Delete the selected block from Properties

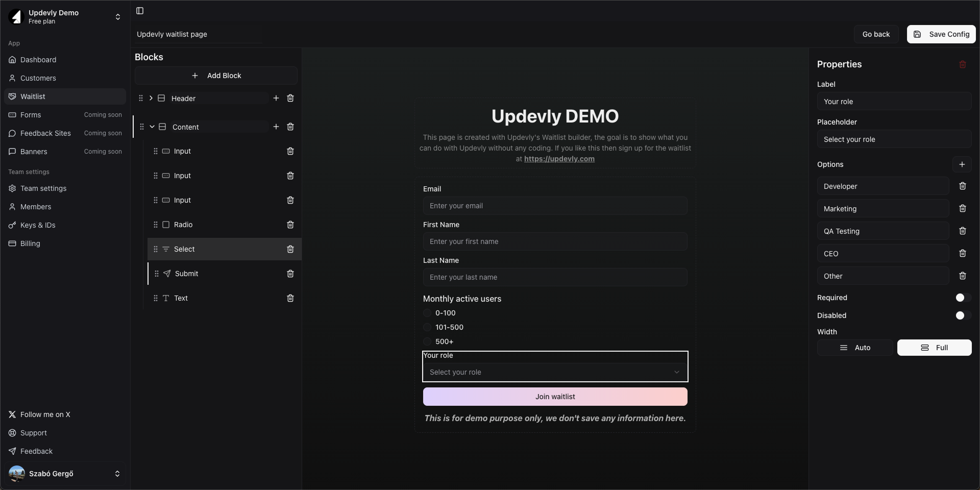(963, 64)
